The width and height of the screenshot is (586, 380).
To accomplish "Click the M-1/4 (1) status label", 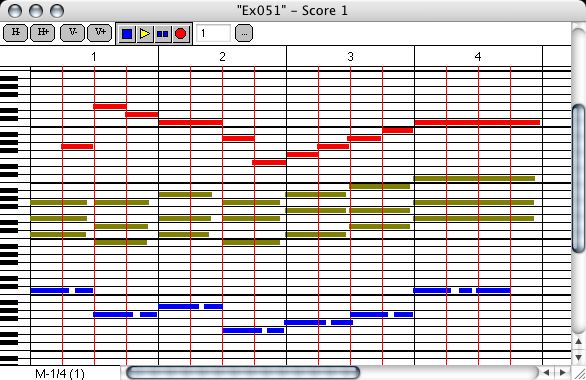I will tap(60, 373).
